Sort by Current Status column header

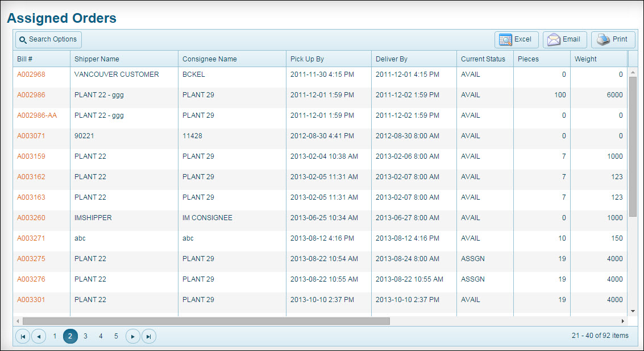(485, 59)
